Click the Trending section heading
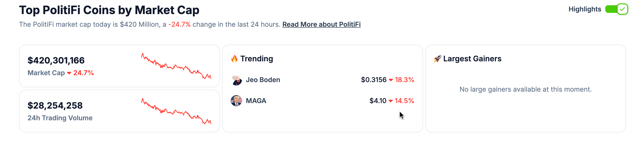Screen dimensions: 644x142 (x=257, y=59)
